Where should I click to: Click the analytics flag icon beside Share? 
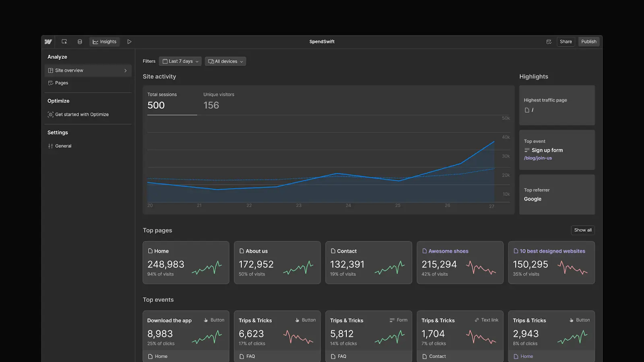549,41
